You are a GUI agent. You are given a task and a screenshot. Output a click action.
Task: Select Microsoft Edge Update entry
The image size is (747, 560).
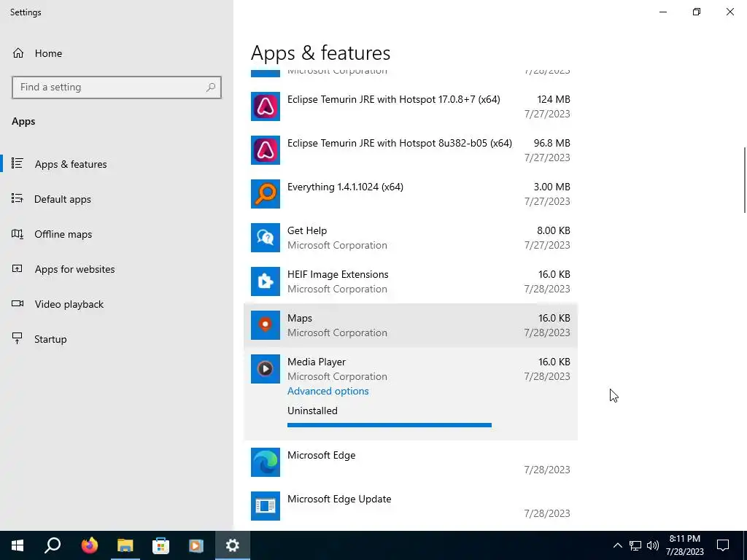tap(411, 506)
